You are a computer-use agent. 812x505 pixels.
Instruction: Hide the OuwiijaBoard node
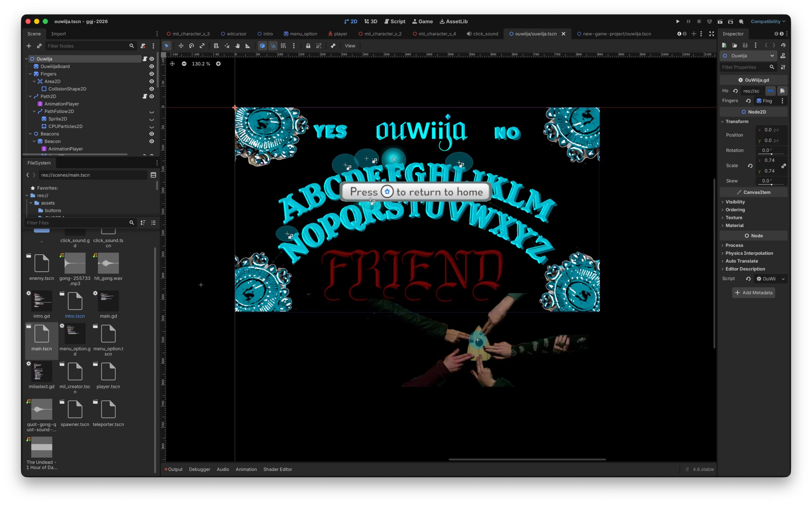coord(152,67)
